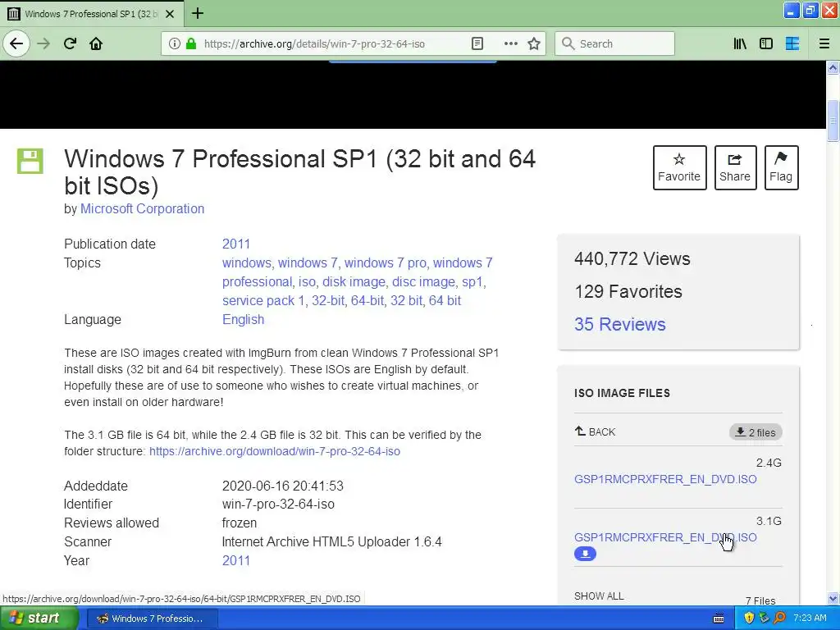This screenshot has width=840, height=630.
Task: Focus the Search input box
Action: tap(614, 43)
